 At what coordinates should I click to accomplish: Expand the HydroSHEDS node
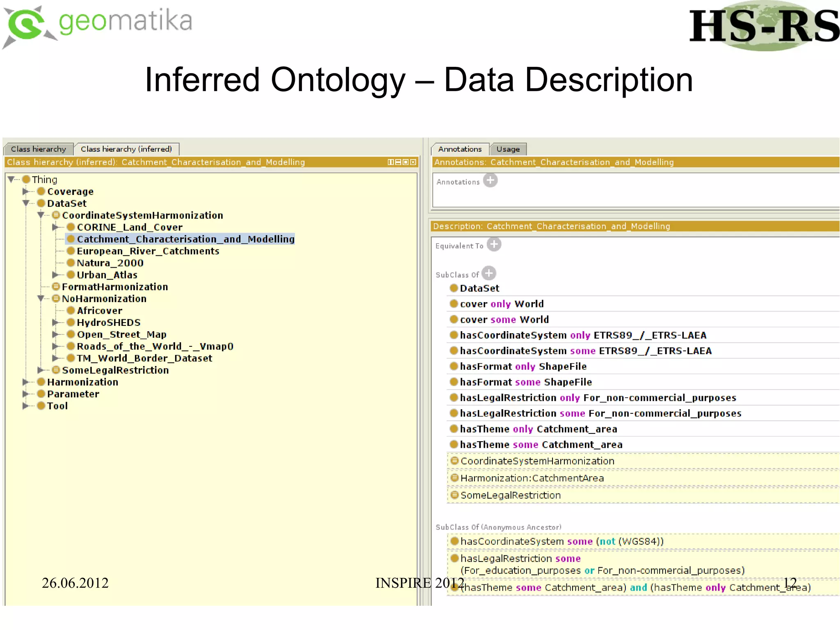[56, 322]
